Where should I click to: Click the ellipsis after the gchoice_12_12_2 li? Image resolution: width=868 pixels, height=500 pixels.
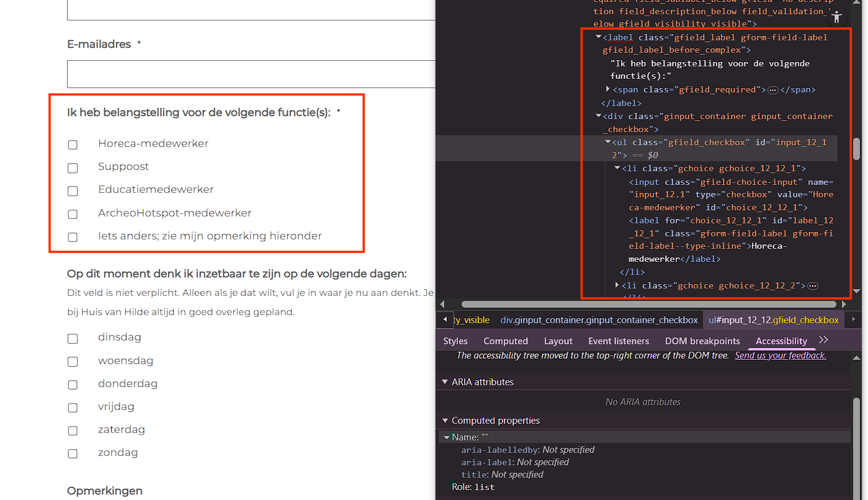pyautogui.click(x=812, y=286)
